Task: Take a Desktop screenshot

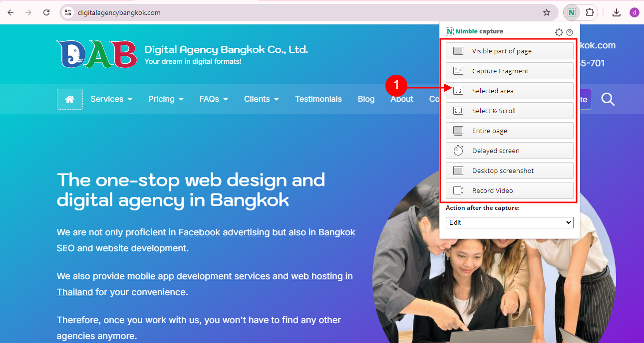Action: pos(509,171)
